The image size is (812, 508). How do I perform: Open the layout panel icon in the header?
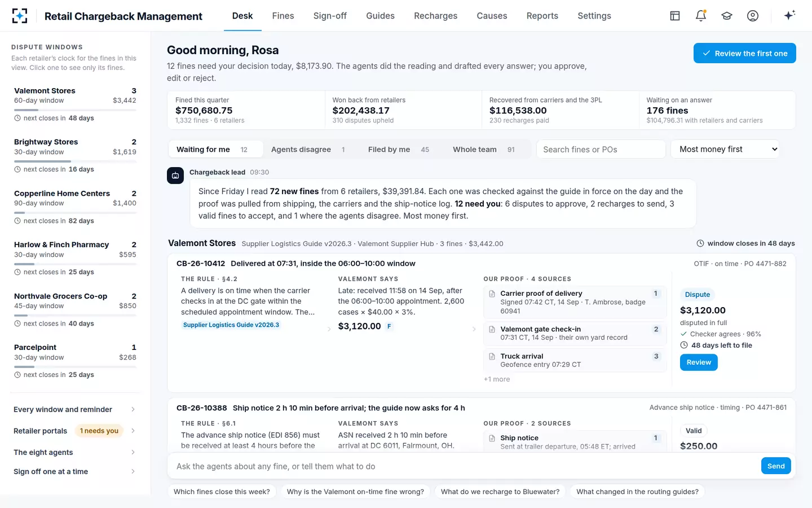pos(675,16)
